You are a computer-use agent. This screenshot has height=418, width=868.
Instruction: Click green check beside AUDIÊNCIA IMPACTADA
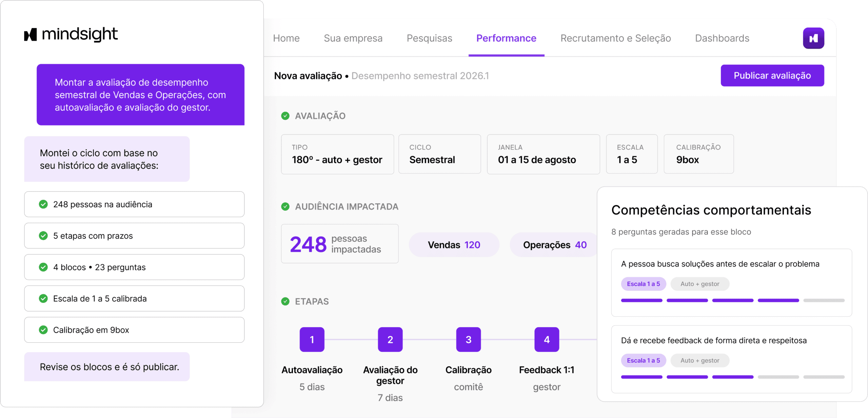285,207
